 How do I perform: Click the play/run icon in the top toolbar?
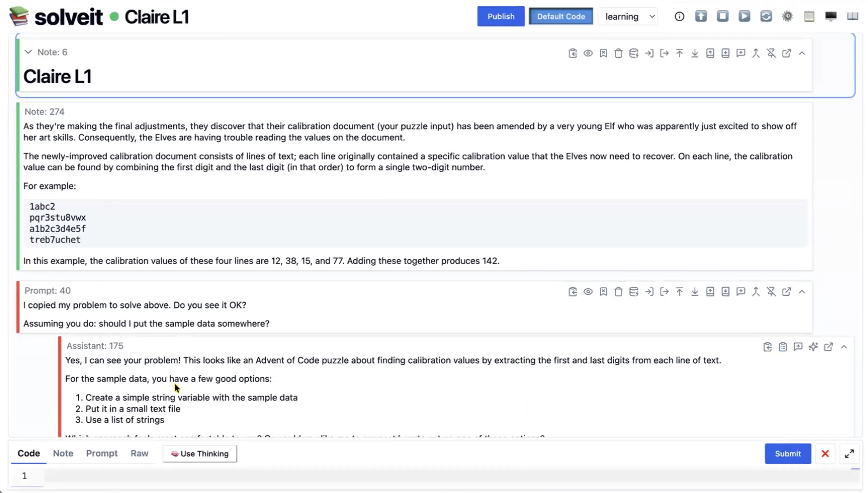point(744,16)
